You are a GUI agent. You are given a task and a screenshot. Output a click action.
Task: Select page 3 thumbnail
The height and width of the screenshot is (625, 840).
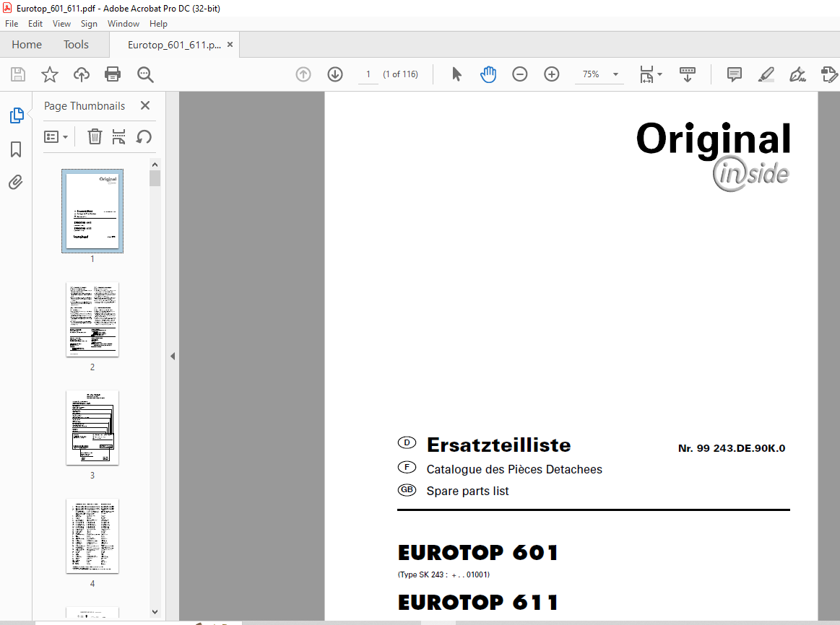pos(92,427)
